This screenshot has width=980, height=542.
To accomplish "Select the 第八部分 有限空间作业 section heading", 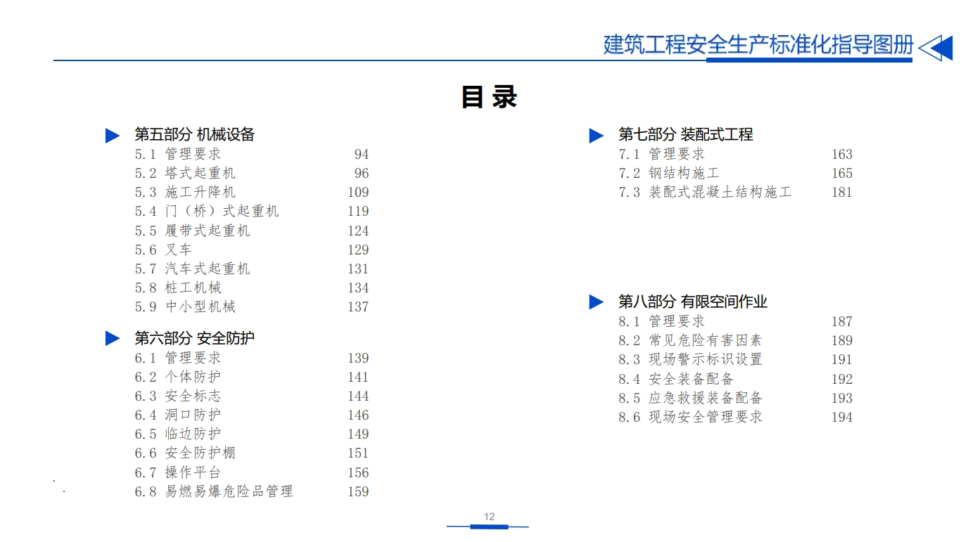I will coord(693,302).
